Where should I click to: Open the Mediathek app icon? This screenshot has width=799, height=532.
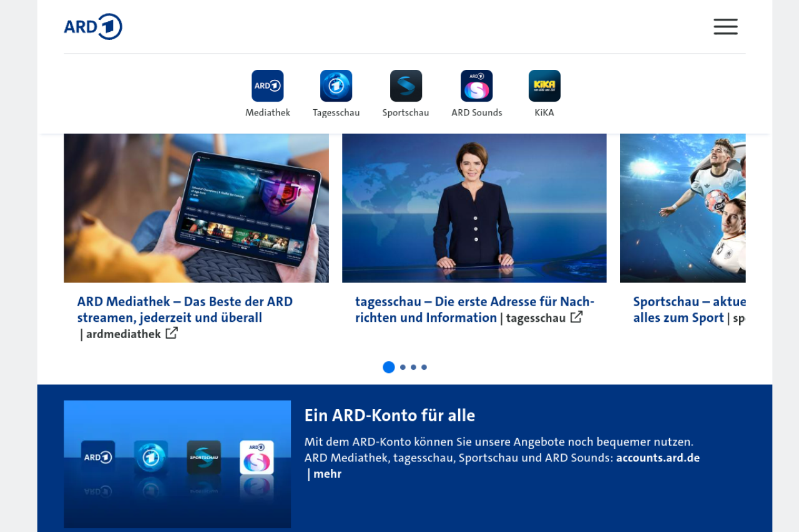click(268, 85)
